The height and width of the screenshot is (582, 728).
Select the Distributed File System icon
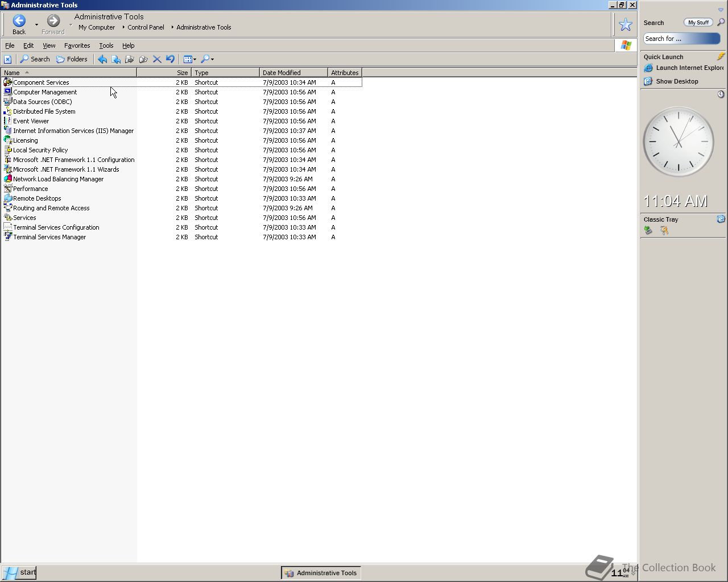coord(7,111)
